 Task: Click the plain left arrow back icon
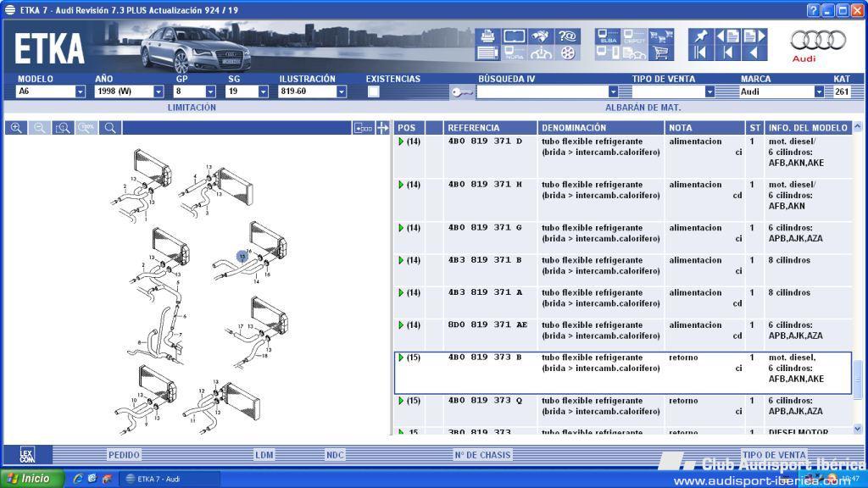754,53
